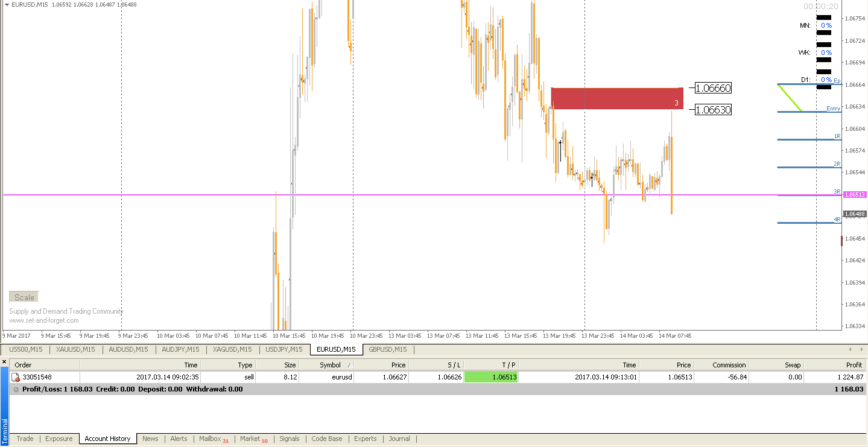Click open time 2017.03.14 09:02:35
868x447 pixels.
pos(166,377)
